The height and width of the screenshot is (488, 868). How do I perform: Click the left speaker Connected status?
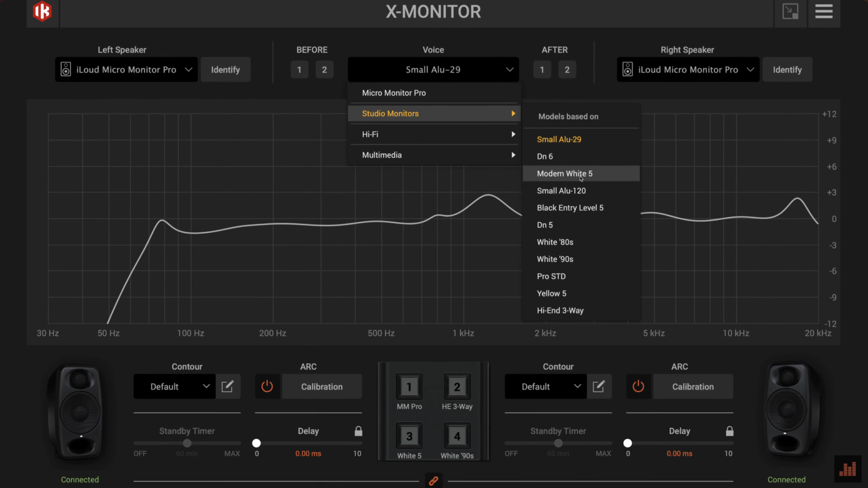80,480
